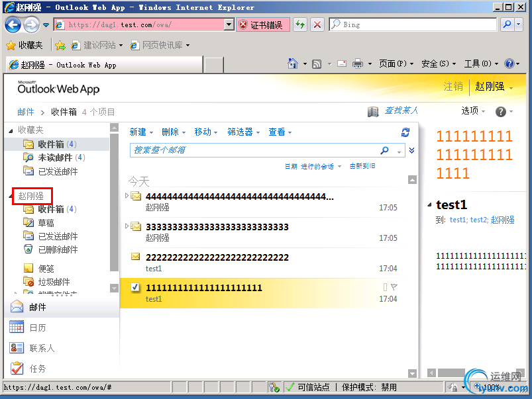
Task: Open the 查看 dropdown
Action: click(x=278, y=132)
